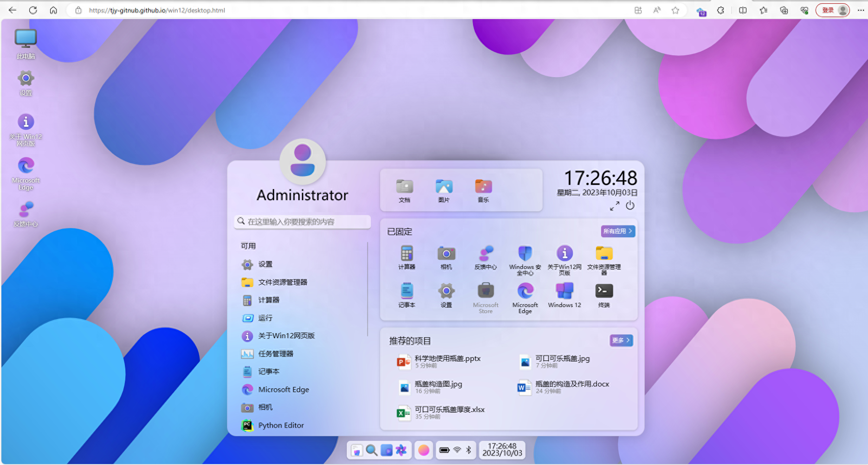868x465 pixels.
Task: Select Python Editor in the app list
Action: pyautogui.click(x=302, y=426)
